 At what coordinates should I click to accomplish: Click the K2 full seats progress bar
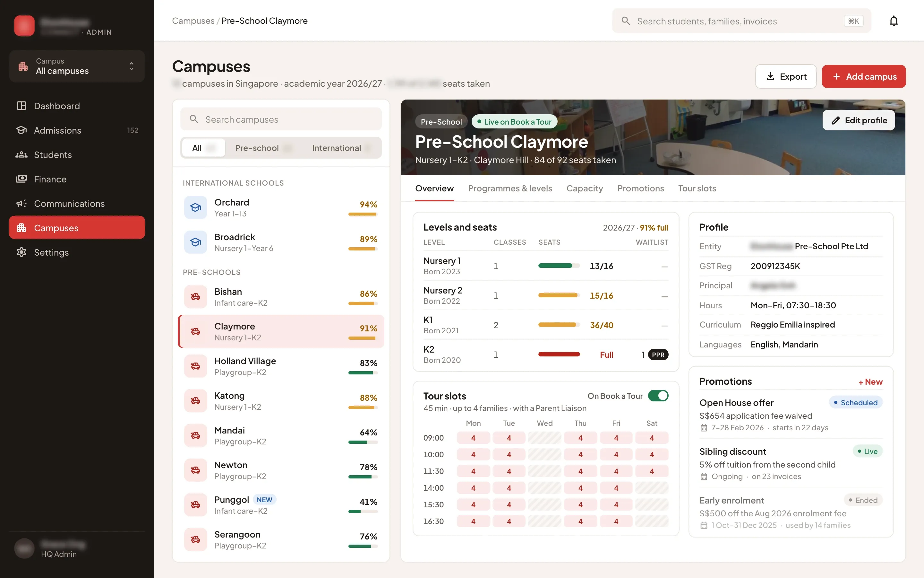559,355
